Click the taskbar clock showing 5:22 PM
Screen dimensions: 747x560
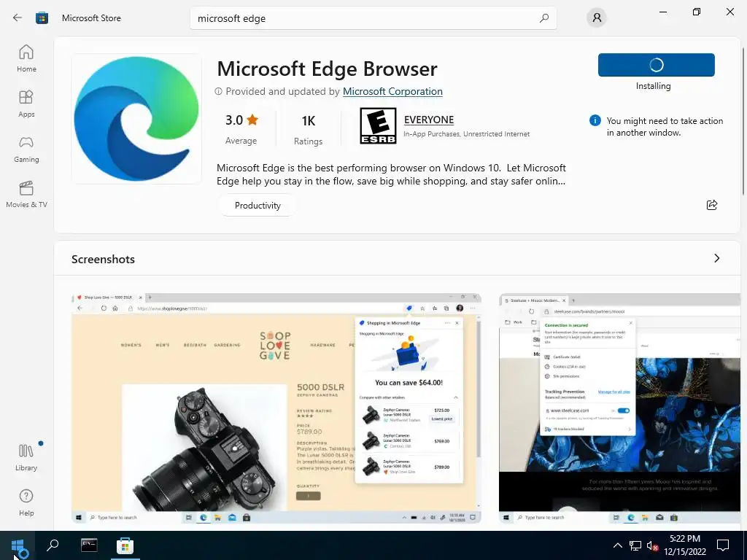pyautogui.click(x=685, y=545)
